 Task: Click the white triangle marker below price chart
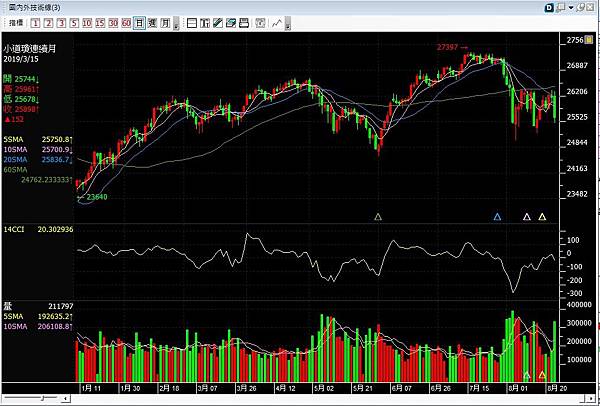click(527, 217)
